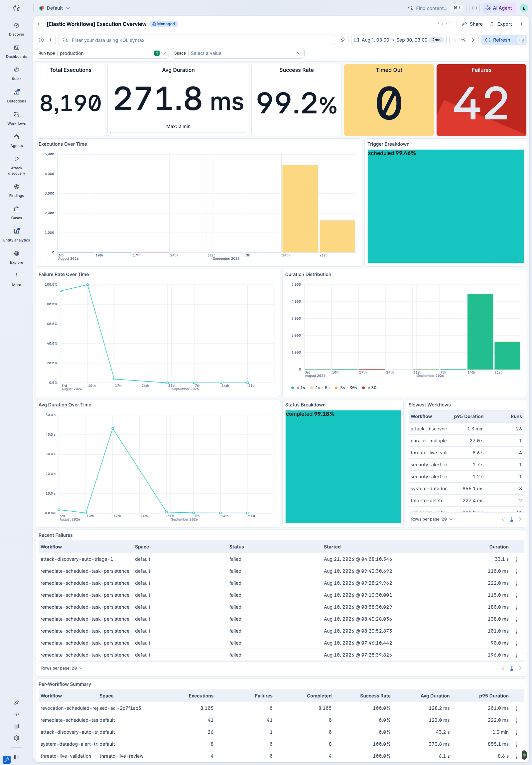The height and width of the screenshot is (765, 532).
Task: Open the help menu icon
Action: tap(474, 8)
